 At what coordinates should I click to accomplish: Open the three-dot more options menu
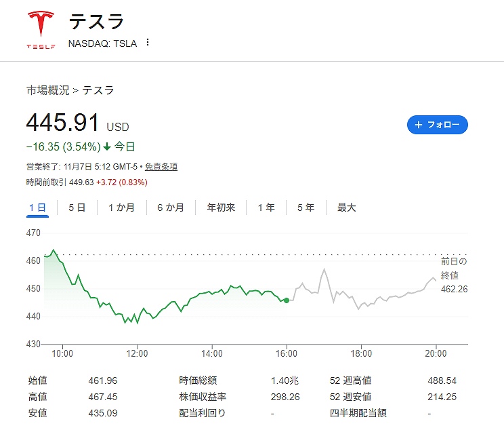pos(148,43)
